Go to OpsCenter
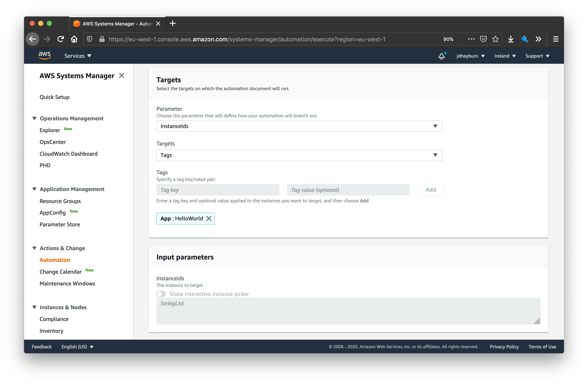Screen dimensions: 588x385 pos(53,142)
